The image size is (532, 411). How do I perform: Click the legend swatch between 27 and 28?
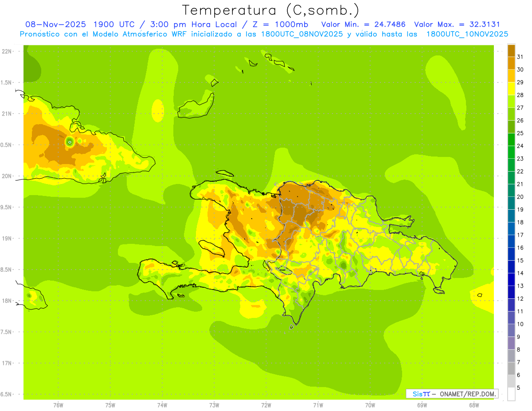[x=511, y=101]
